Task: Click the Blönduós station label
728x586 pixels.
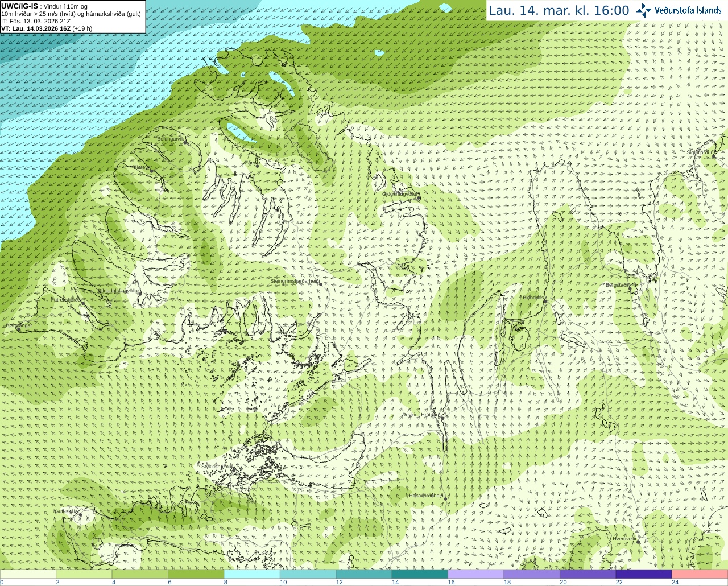Action: click(x=533, y=298)
